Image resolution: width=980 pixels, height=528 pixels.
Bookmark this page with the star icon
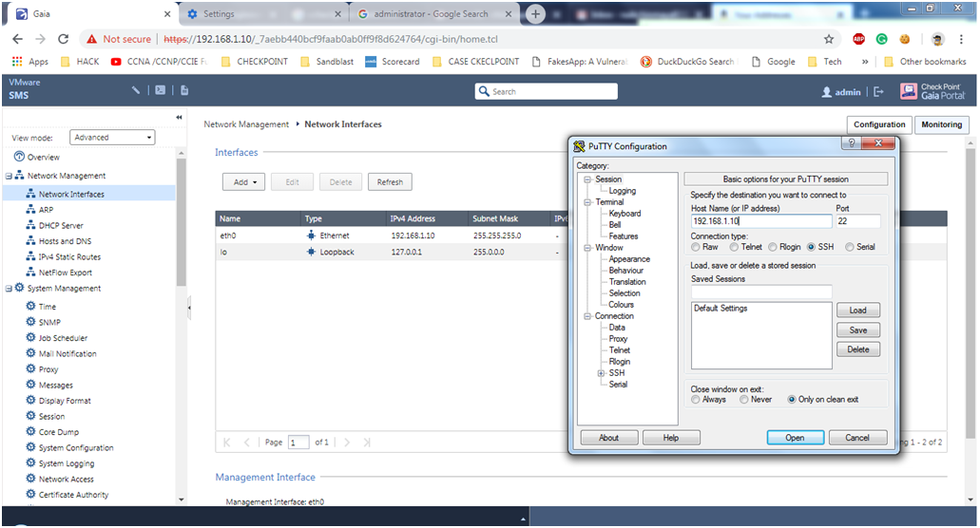tap(829, 39)
